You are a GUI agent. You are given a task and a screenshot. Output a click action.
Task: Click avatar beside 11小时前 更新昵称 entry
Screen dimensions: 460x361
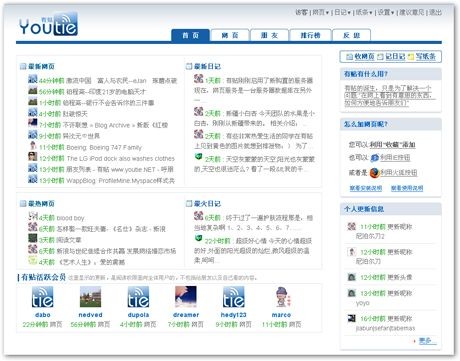351,226
